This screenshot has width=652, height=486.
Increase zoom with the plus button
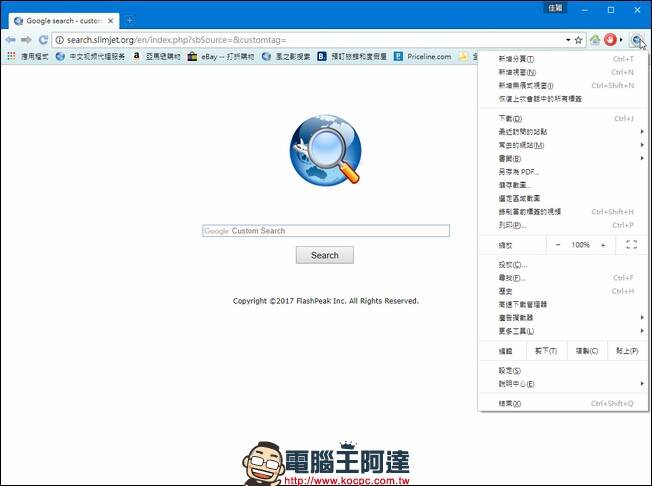(x=603, y=245)
